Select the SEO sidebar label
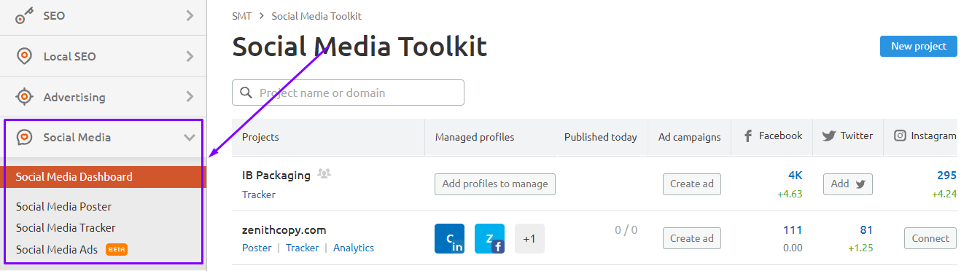980x271 pixels. (x=54, y=15)
